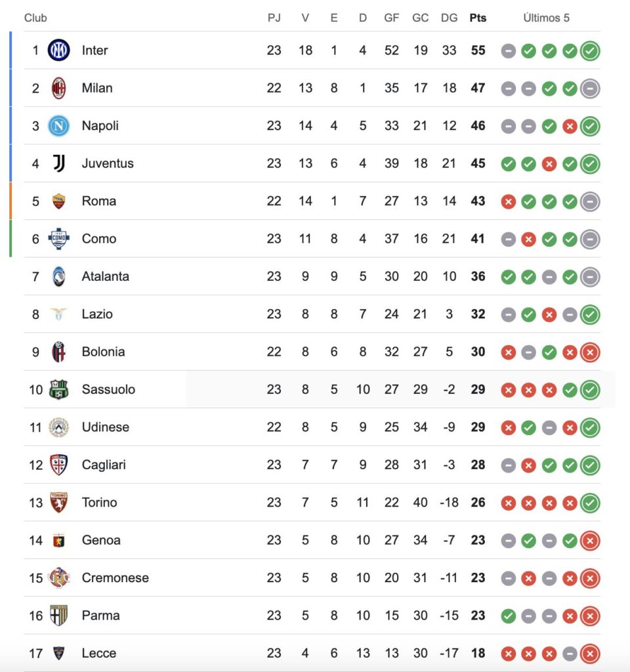The width and height of the screenshot is (630, 672).
Task: Select the Cagliari team name
Action: [x=104, y=465]
